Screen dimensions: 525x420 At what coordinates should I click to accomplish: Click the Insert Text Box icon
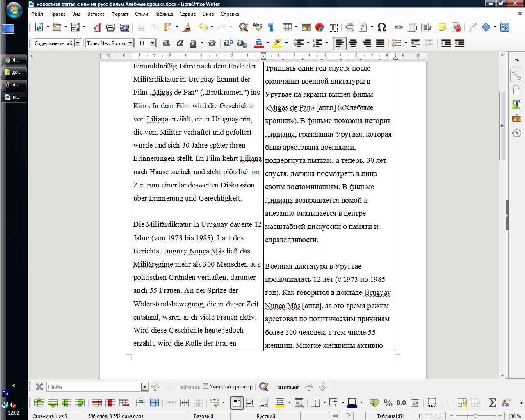333,27
